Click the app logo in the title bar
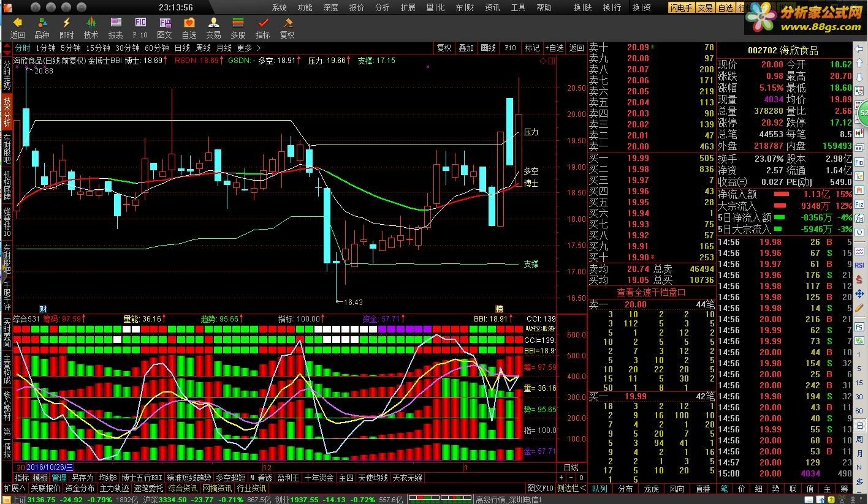Image resolution: width=868 pixels, height=504 pixels. (x=7, y=7)
